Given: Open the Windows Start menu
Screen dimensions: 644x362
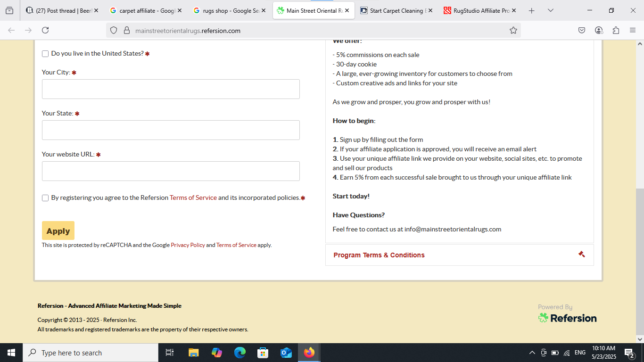Looking at the screenshot, I should (10, 353).
